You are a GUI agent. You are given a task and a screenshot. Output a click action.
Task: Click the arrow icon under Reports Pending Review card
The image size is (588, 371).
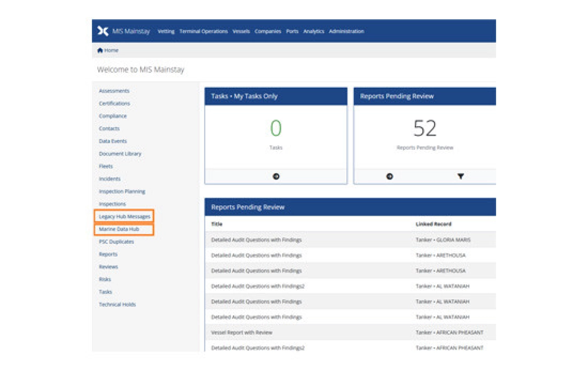coord(390,176)
